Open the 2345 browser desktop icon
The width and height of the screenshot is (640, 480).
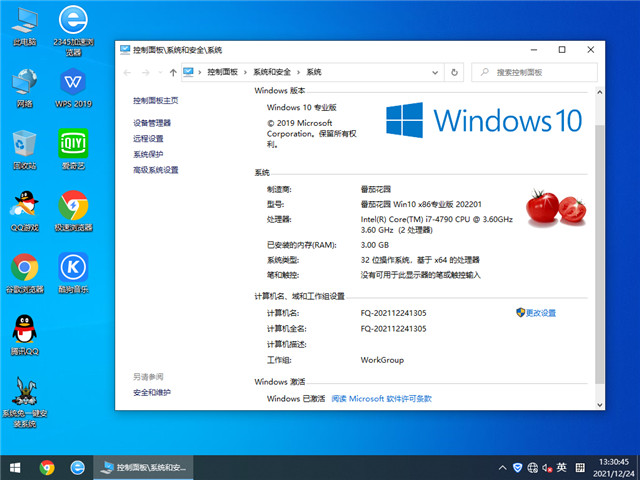(x=72, y=21)
